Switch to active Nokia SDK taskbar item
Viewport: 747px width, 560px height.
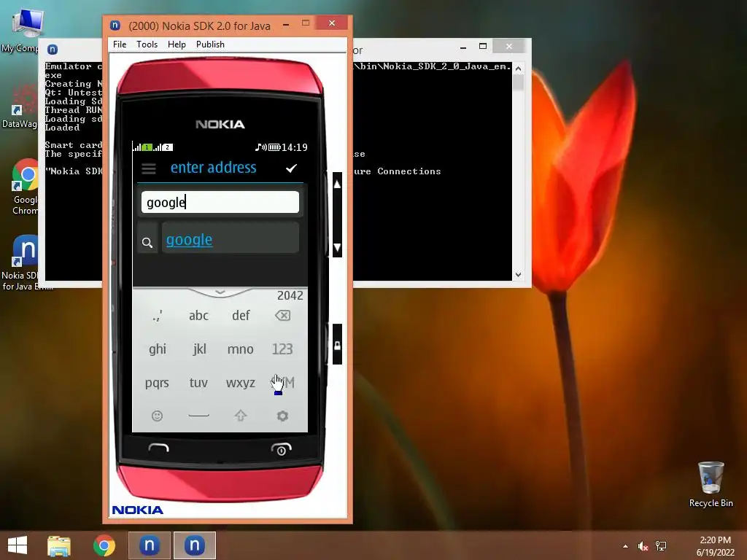click(194, 545)
